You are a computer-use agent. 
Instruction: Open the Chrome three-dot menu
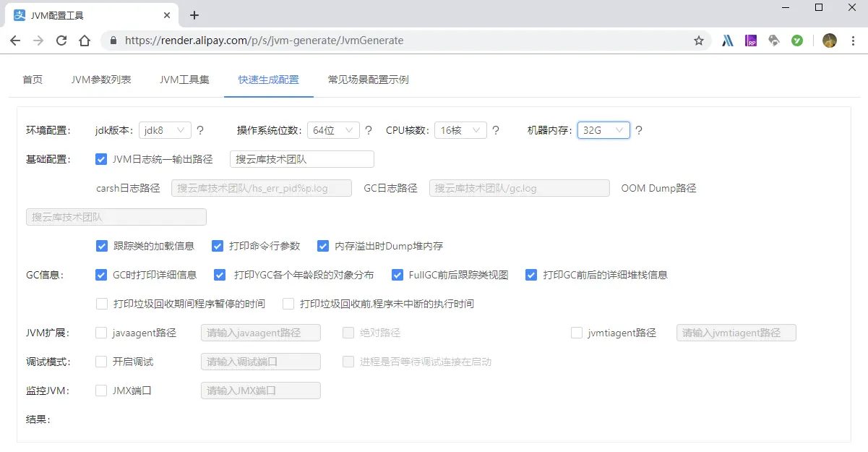(853, 41)
